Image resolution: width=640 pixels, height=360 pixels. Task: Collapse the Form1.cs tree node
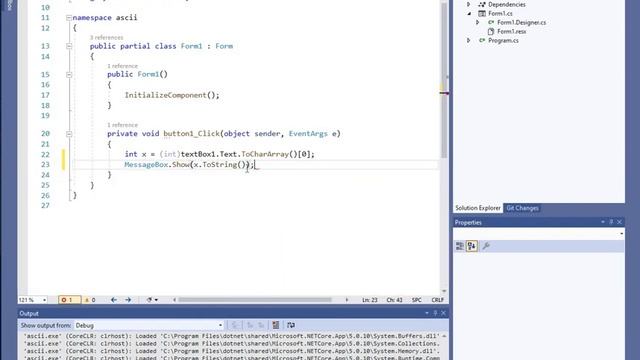[469, 13]
